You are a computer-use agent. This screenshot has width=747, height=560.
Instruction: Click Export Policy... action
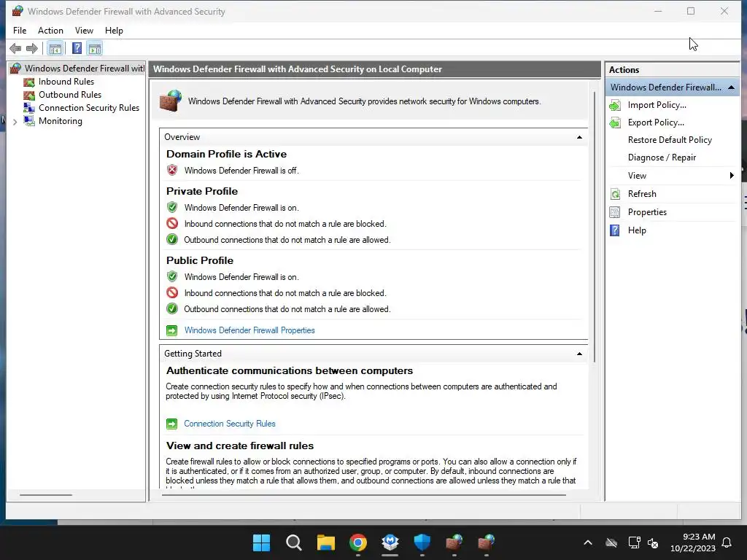tap(656, 122)
